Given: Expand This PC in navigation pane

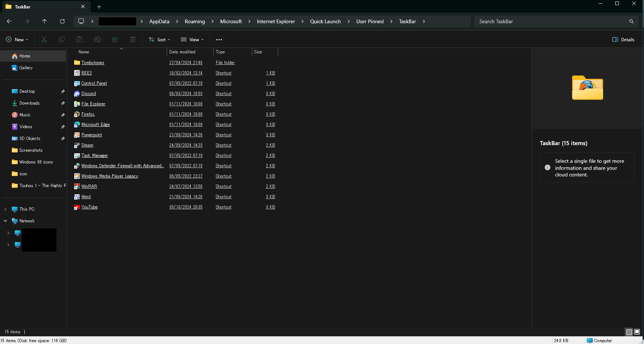Looking at the screenshot, I should 5,209.
